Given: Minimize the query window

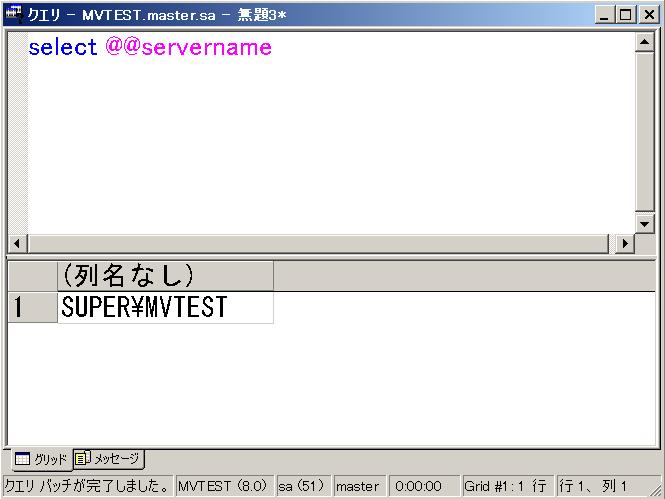Looking at the screenshot, I should 607,14.
